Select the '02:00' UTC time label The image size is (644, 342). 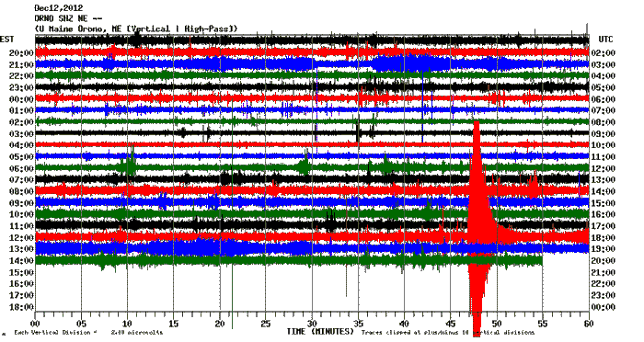tap(603, 53)
